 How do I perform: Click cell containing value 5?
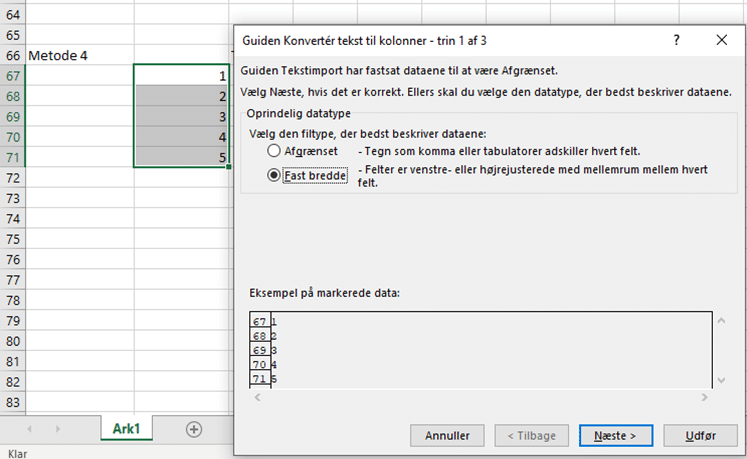pyautogui.click(x=181, y=157)
